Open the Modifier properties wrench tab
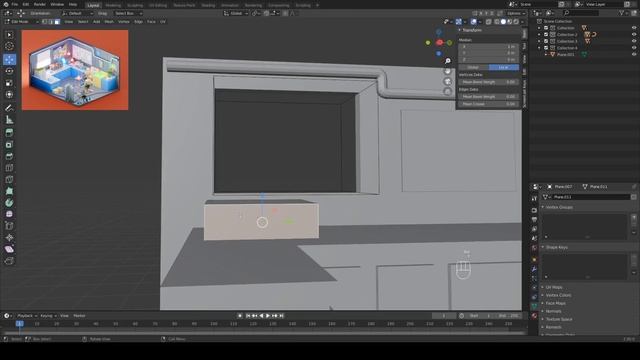 tap(534, 269)
